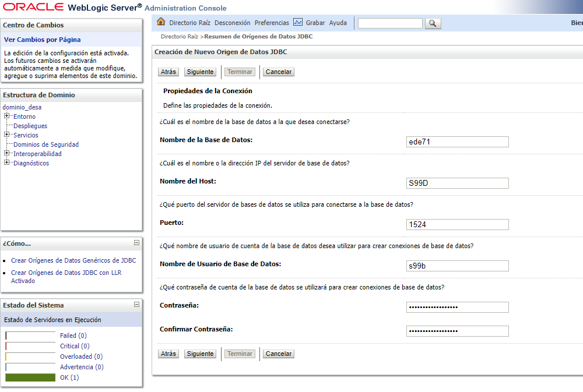Select dominio_desa in the domain tree
Screen dimensions: 583x392
(22, 107)
